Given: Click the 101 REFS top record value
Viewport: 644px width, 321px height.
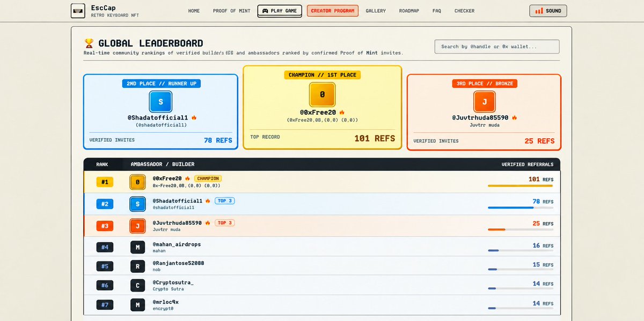Looking at the screenshot, I should pyautogui.click(x=375, y=138).
